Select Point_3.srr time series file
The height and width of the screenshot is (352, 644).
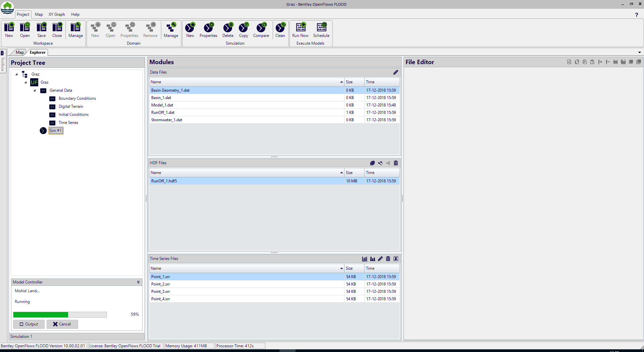coord(274,292)
